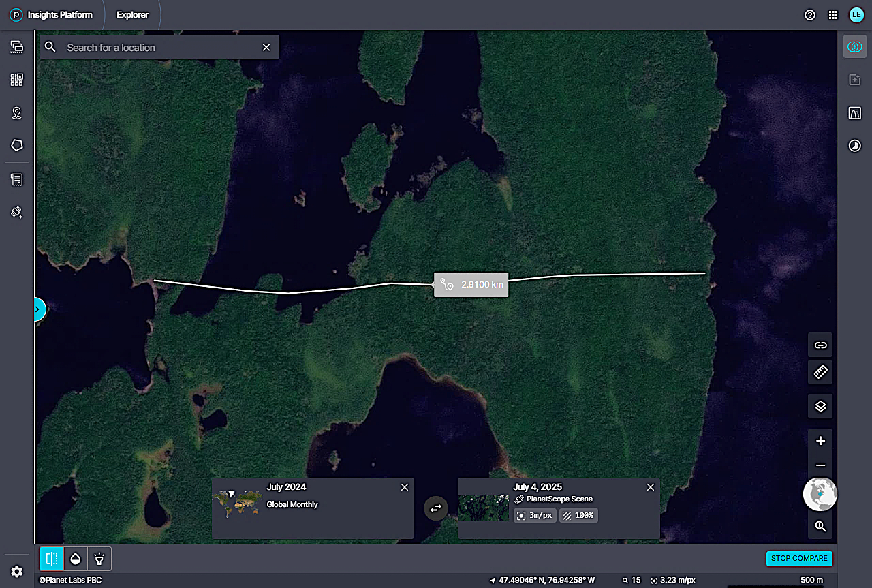Screen dimensions: 872x588
Task: Click the measure ruler tool
Action: (x=820, y=372)
